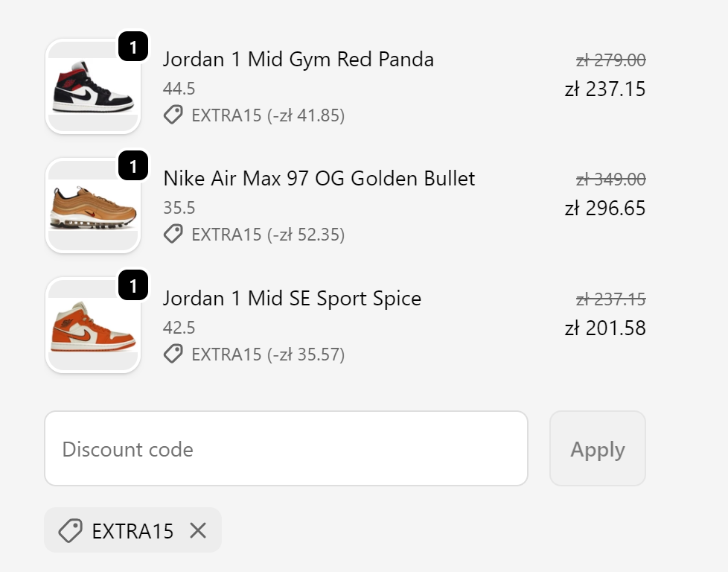The image size is (728, 572).
Task: Click the tag icon beside EXTRA15 (-zł 41.85)
Action: pyautogui.click(x=173, y=114)
